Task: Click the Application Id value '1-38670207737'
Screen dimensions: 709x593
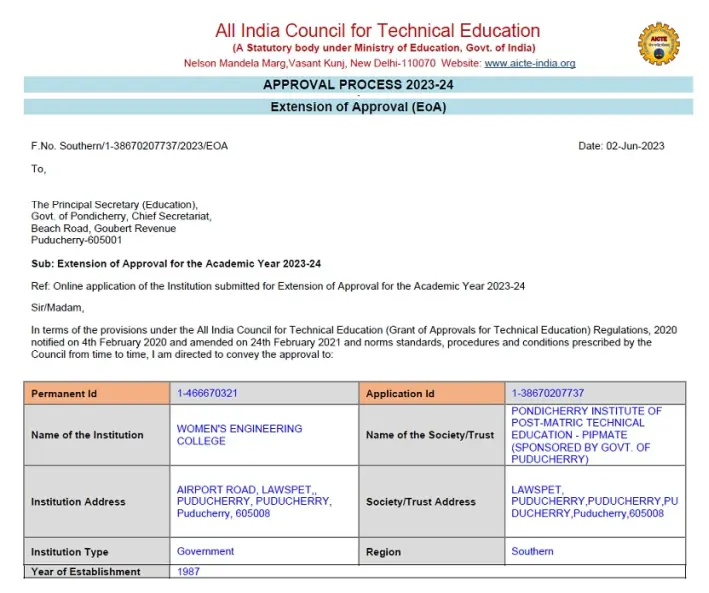Action: 548,393
